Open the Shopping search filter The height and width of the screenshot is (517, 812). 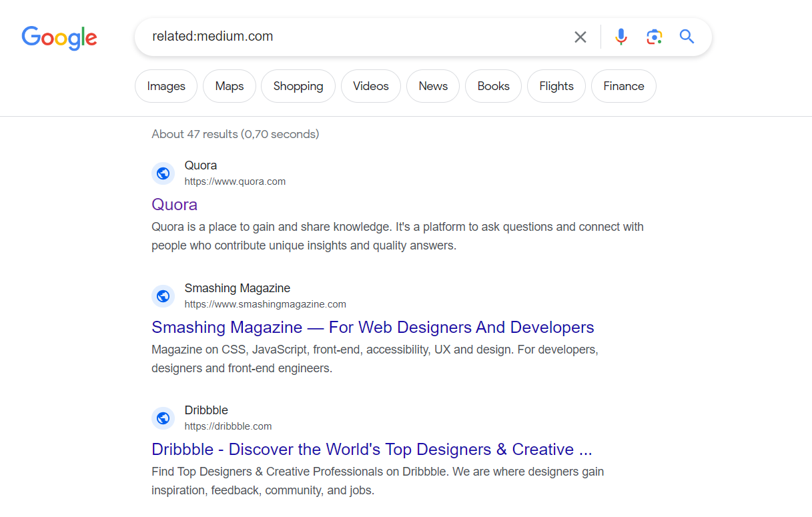point(298,86)
